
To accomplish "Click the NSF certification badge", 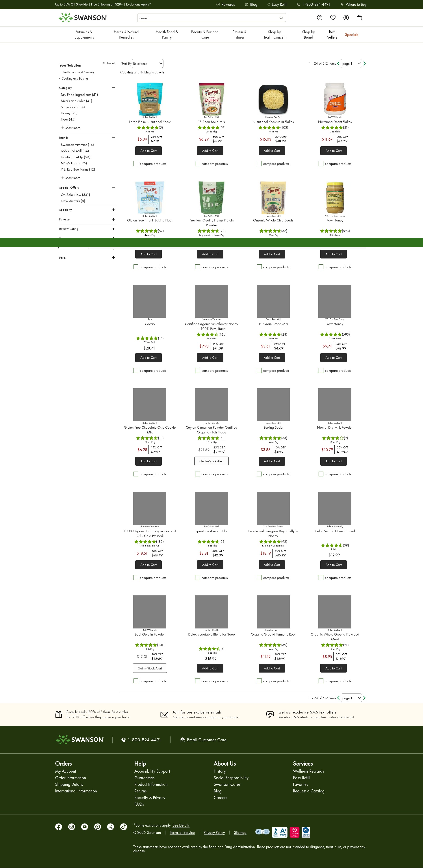I will coord(305,832).
